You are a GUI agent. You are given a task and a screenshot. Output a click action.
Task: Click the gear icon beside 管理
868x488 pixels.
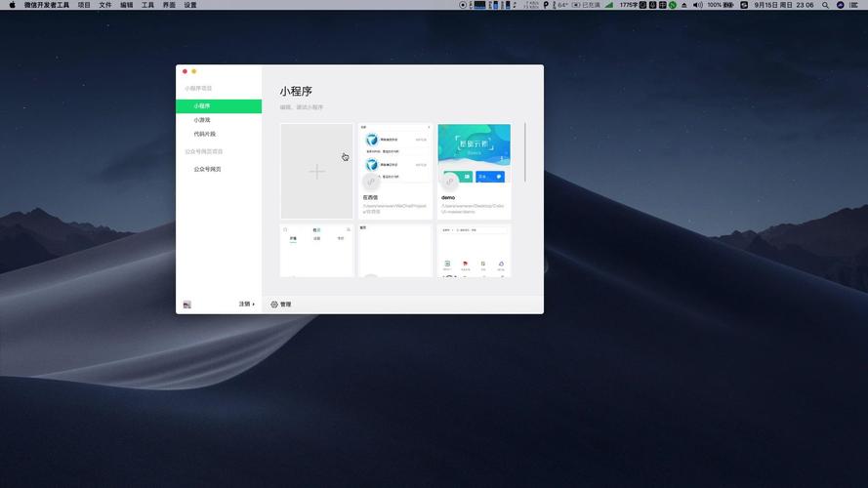[274, 305]
